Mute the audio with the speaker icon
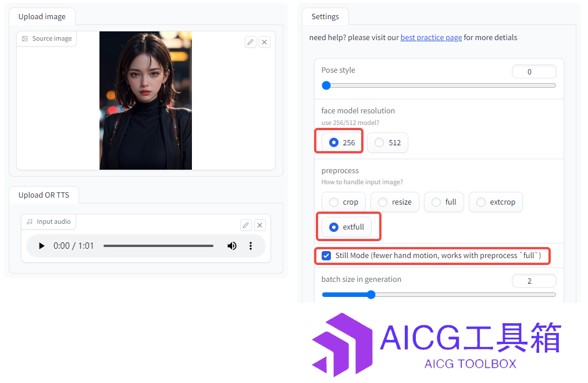Screen dimensions: 588x383 [x=231, y=246]
